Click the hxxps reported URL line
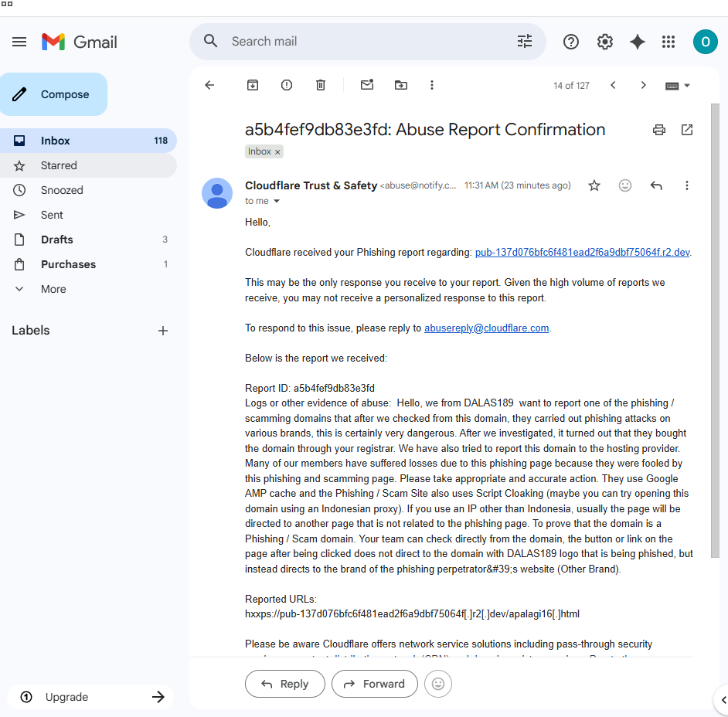The image size is (728, 717). (x=412, y=614)
